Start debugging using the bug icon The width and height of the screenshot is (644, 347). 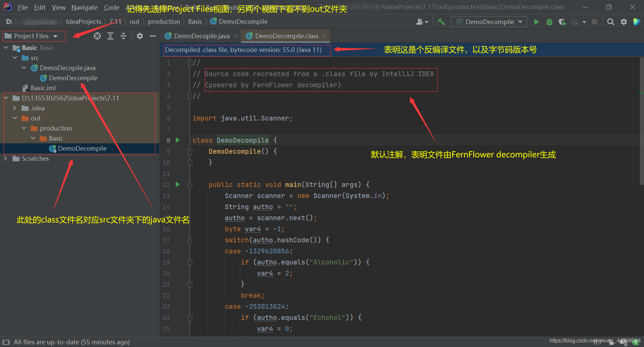pyautogui.click(x=549, y=21)
